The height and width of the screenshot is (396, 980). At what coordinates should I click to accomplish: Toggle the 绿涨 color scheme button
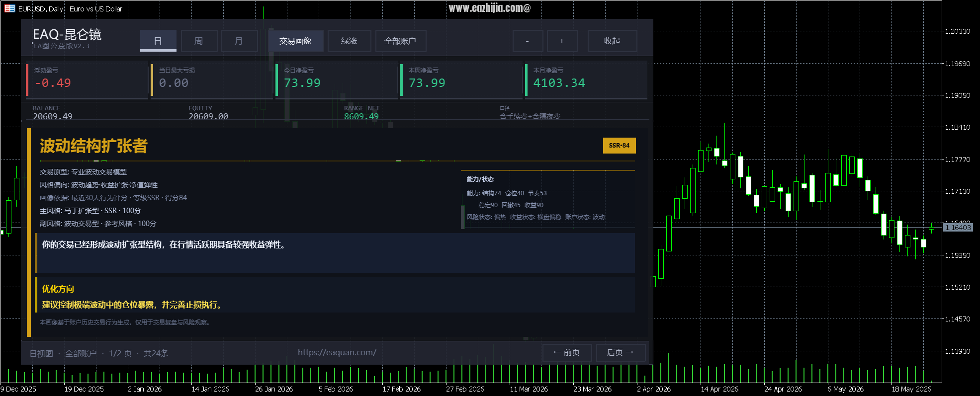click(349, 41)
